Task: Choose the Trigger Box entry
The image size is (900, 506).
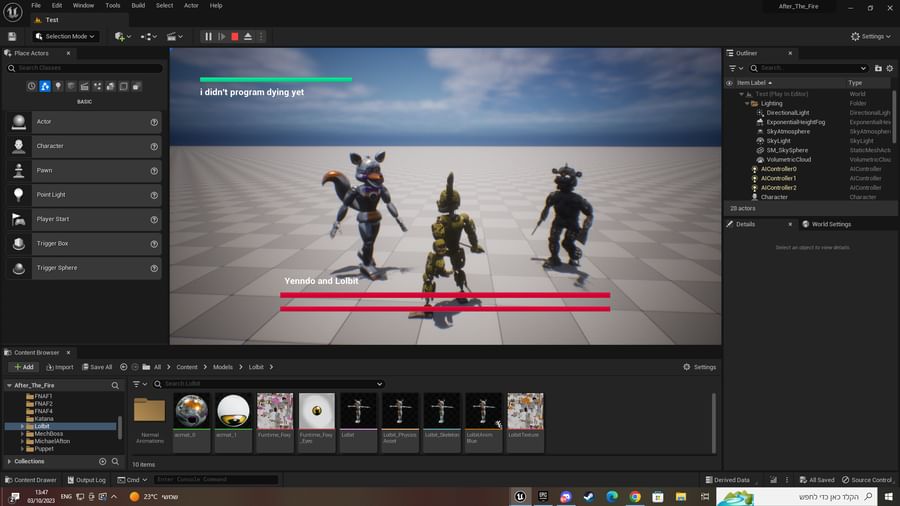Action: pos(84,244)
